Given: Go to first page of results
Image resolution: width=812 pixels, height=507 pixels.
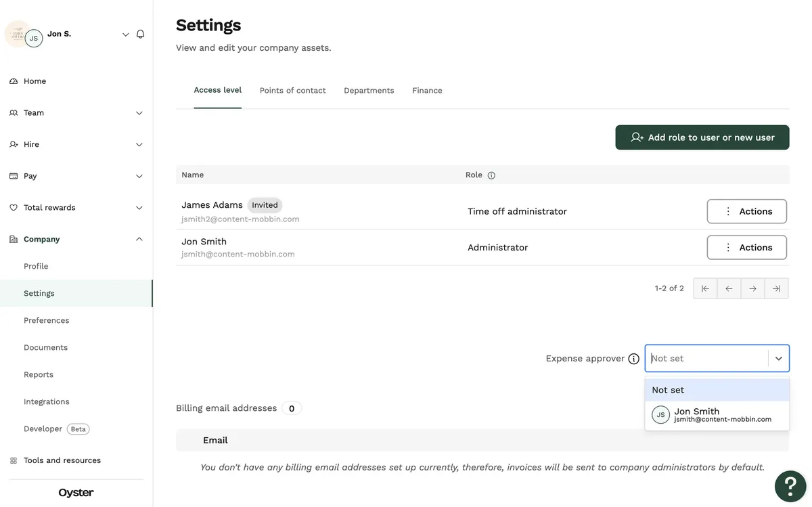Looking at the screenshot, I should [x=705, y=288].
